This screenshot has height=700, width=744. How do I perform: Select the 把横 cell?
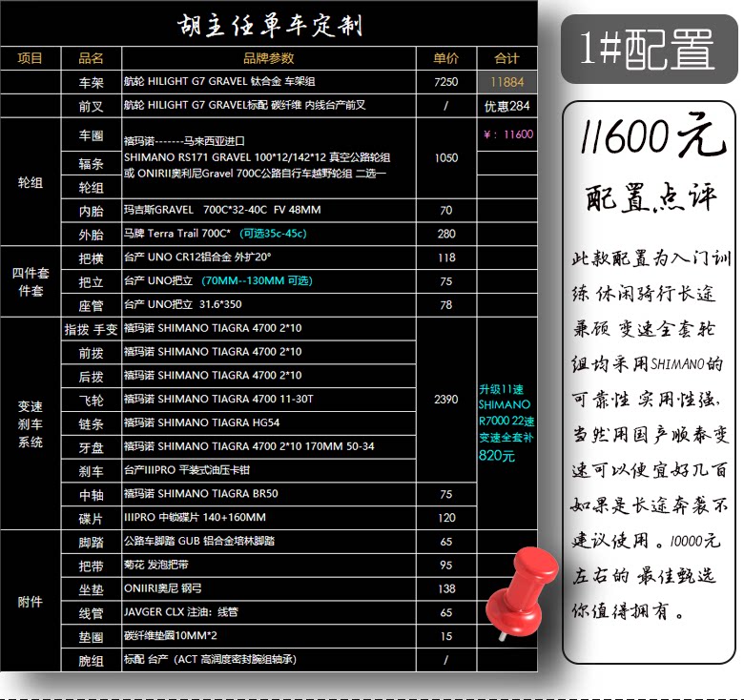[92, 258]
